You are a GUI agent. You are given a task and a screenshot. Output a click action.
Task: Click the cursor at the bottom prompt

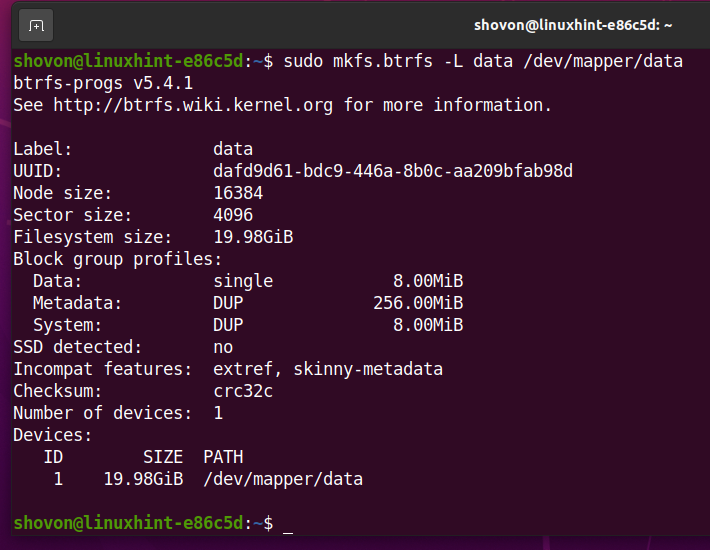click(x=288, y=524)
